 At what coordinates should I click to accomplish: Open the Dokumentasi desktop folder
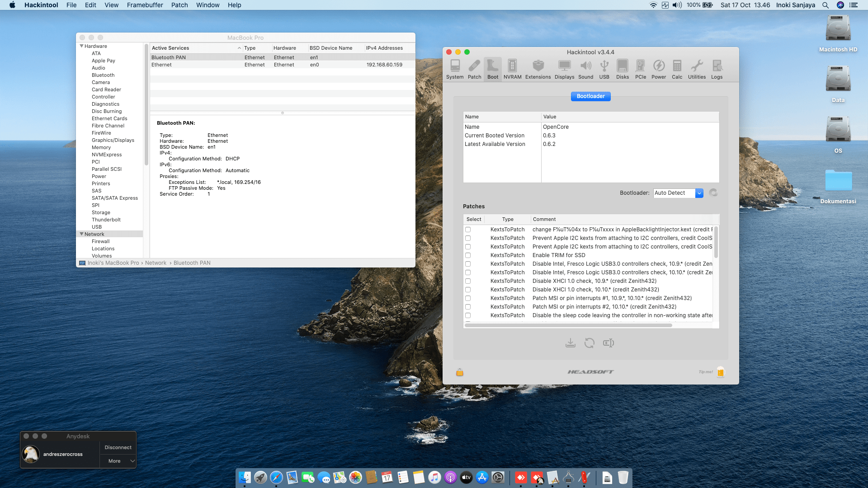tap(838, 186)
